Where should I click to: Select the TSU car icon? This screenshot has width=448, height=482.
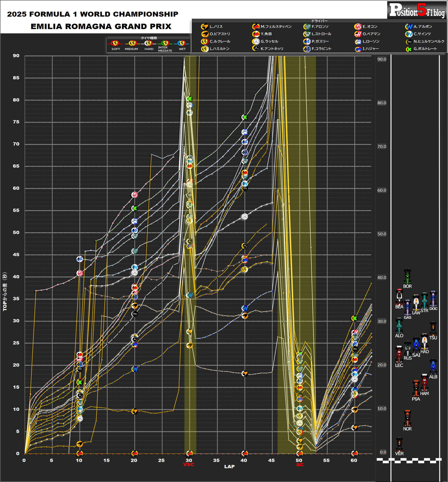click(x=433, y=328)
